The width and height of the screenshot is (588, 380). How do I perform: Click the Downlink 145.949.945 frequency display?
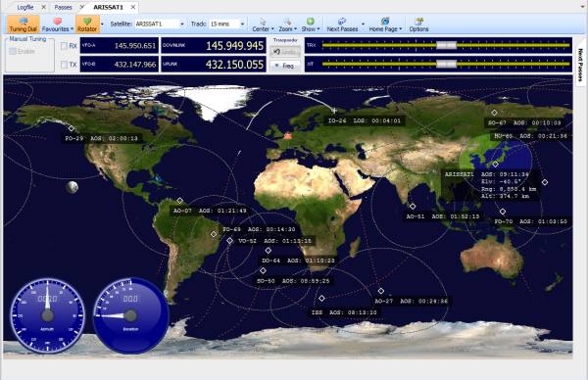pos(214,45)
